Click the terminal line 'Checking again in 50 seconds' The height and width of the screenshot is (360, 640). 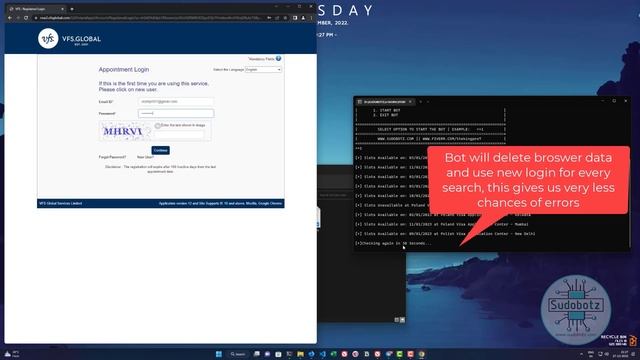(x=393, y=243)
